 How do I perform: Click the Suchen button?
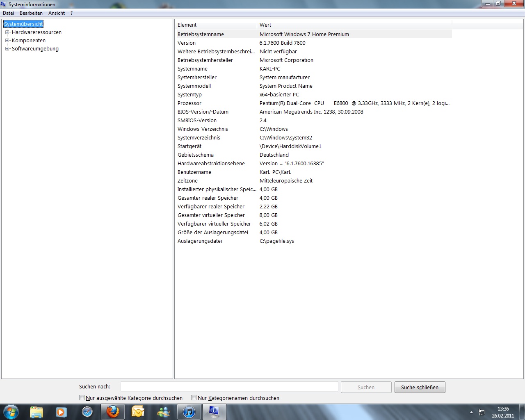tap(366, 387)
